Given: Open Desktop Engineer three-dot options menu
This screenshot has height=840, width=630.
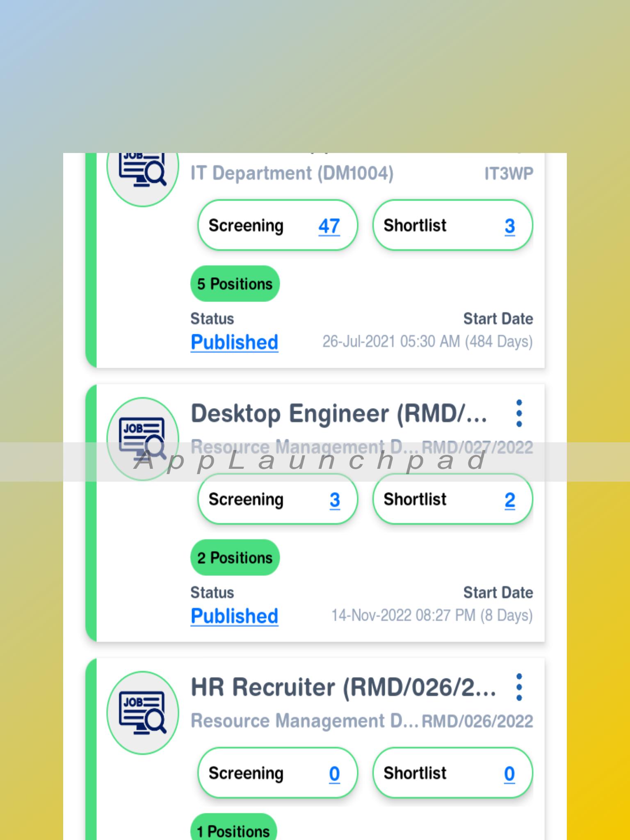Looking at the screenshot, I should 519,413.
